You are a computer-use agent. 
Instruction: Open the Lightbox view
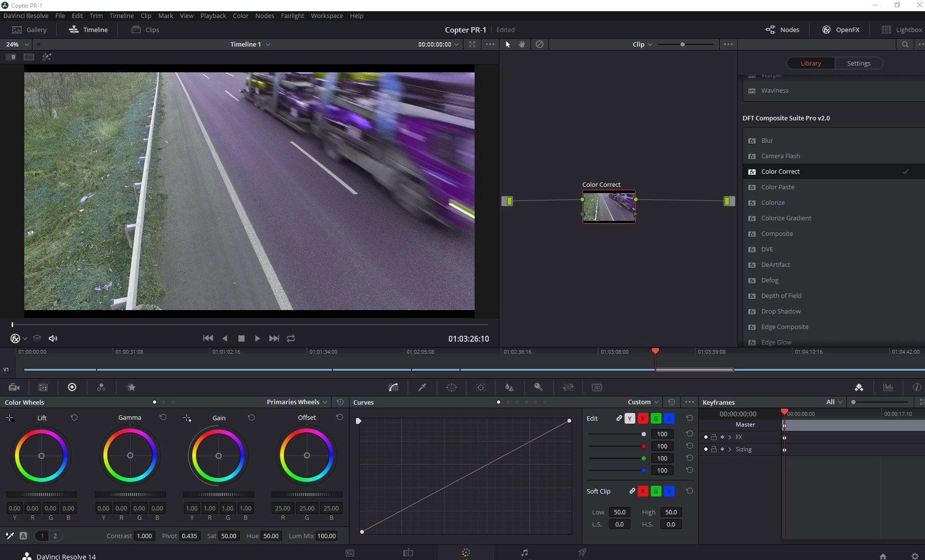pos(902,30)
